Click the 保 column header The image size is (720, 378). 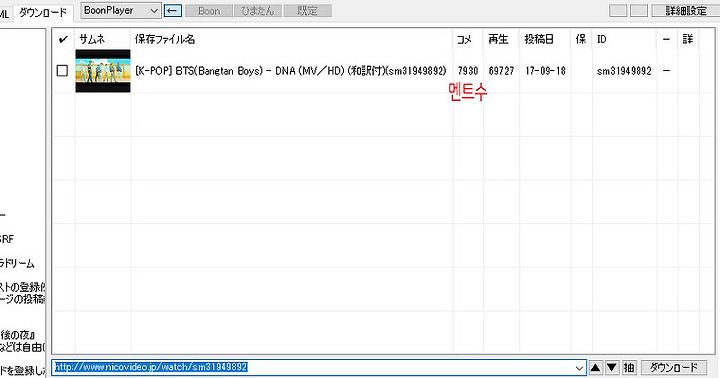[581, 39]
